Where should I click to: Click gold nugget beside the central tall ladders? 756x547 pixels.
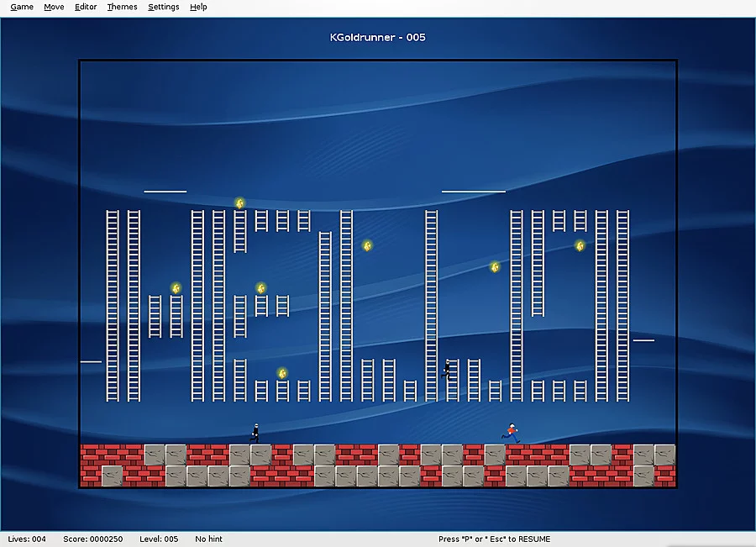(x=367, y=246)
